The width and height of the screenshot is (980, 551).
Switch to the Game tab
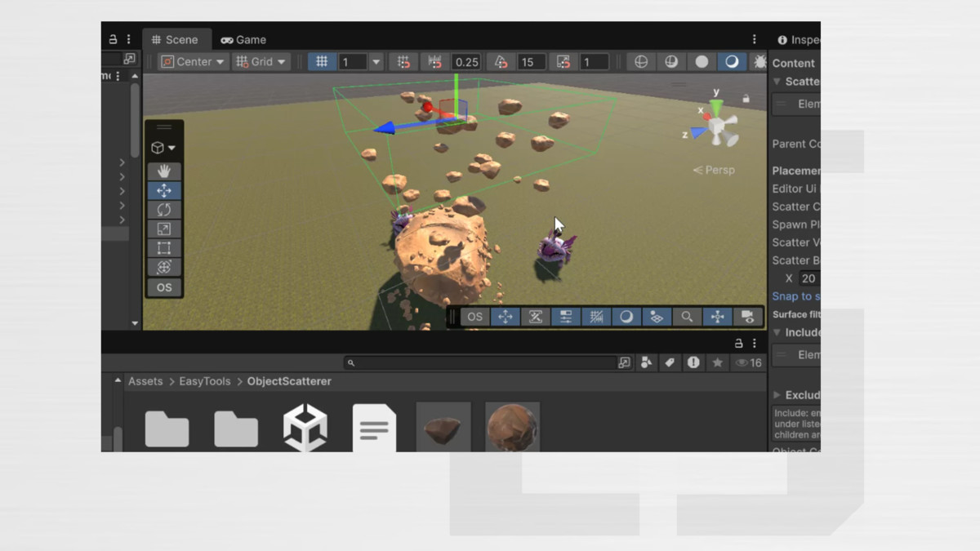(243, 39)
